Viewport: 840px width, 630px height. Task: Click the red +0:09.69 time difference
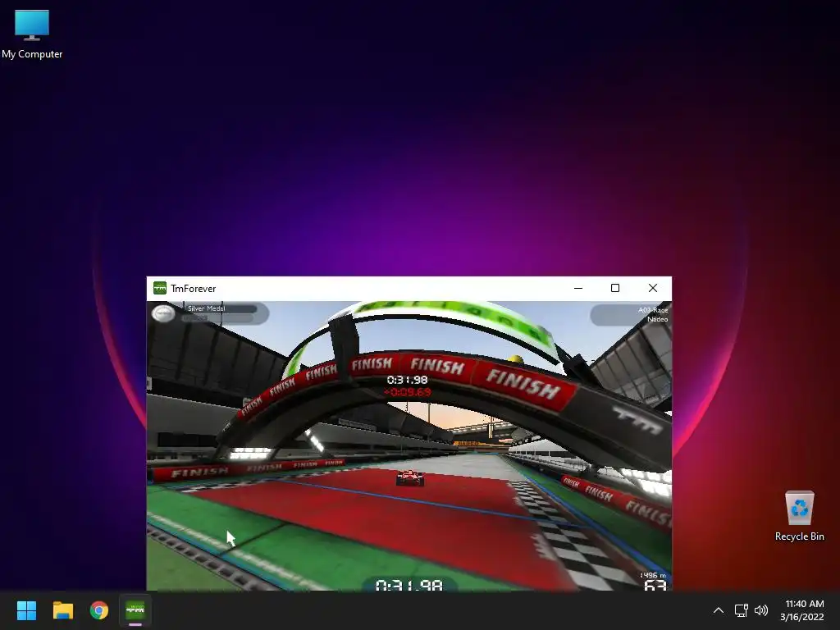[x=408, y=392]
